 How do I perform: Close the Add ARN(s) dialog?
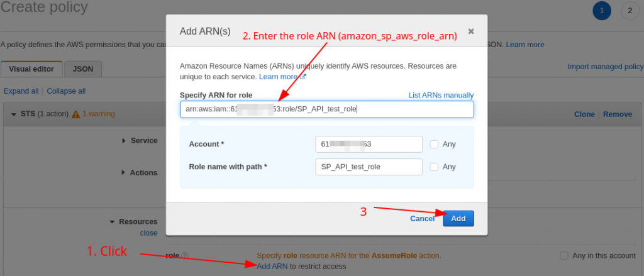click(x=471, y=31)
